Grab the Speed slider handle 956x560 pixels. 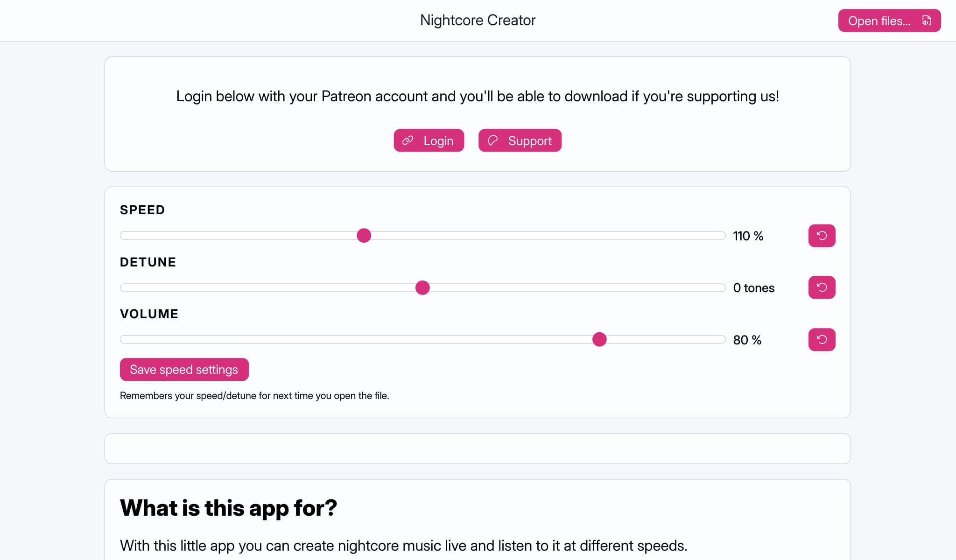coord(364,236)
